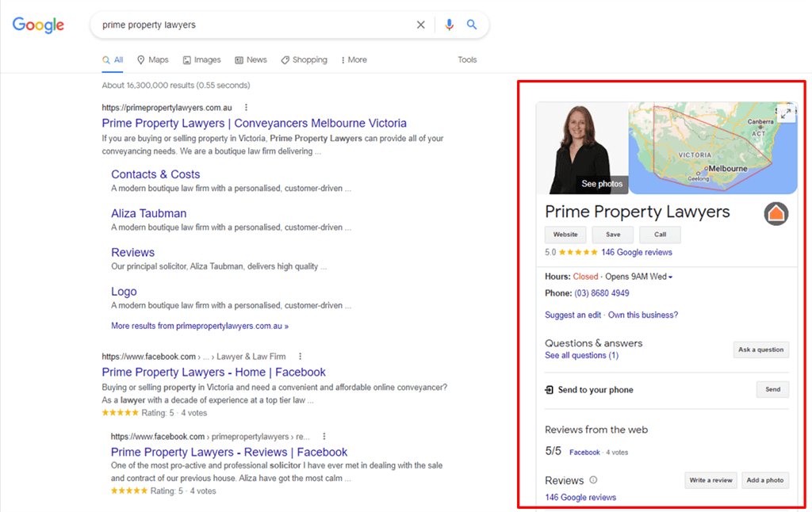Switch to the Maps tab
Screen dimensions: 812x512
pyautogui.click(x=153, y=60)
